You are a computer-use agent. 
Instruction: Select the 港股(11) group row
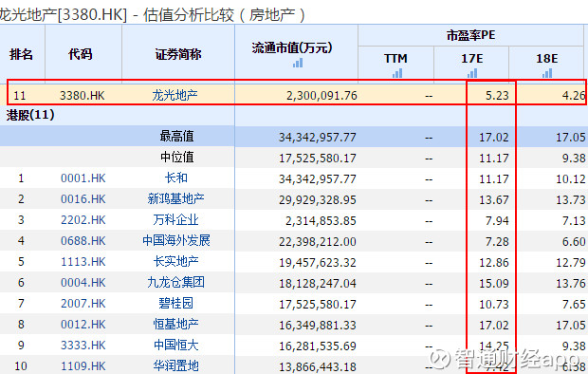[30, 115]
